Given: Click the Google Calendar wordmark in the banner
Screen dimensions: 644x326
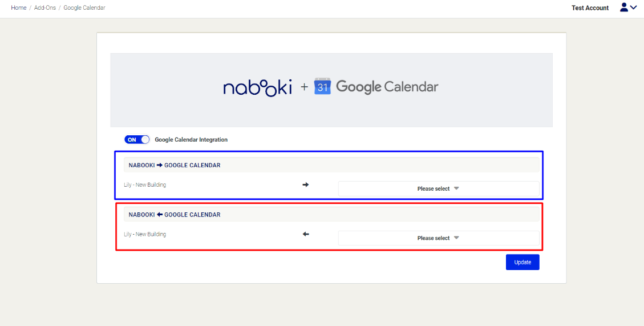Looking at the screenshot, I should pos(387,87).
